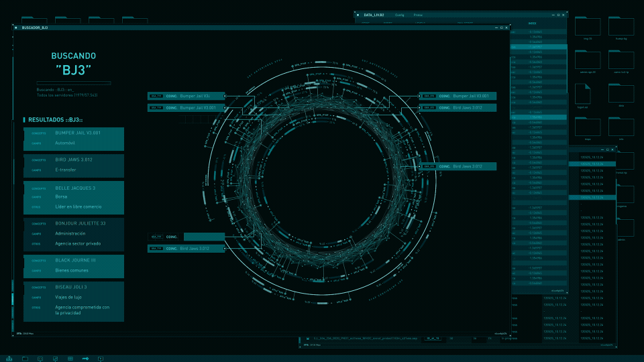Click the screen monitor icon in taskbar
Screen dimensions: 644x362
pos(40,359)
